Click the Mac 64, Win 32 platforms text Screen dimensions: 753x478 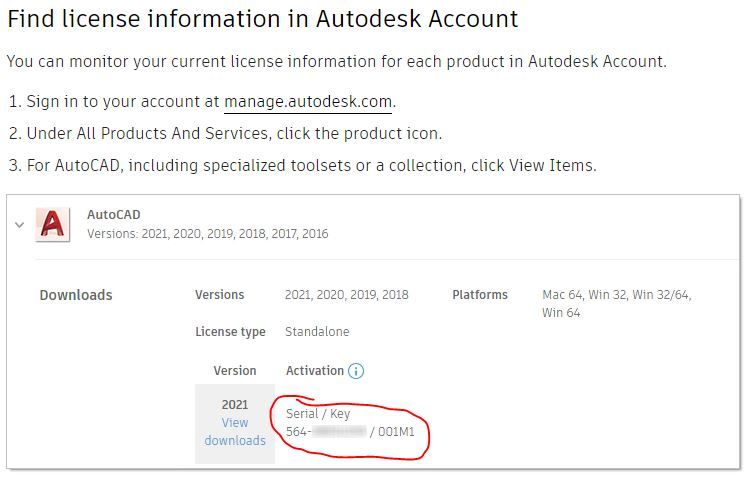617,303
